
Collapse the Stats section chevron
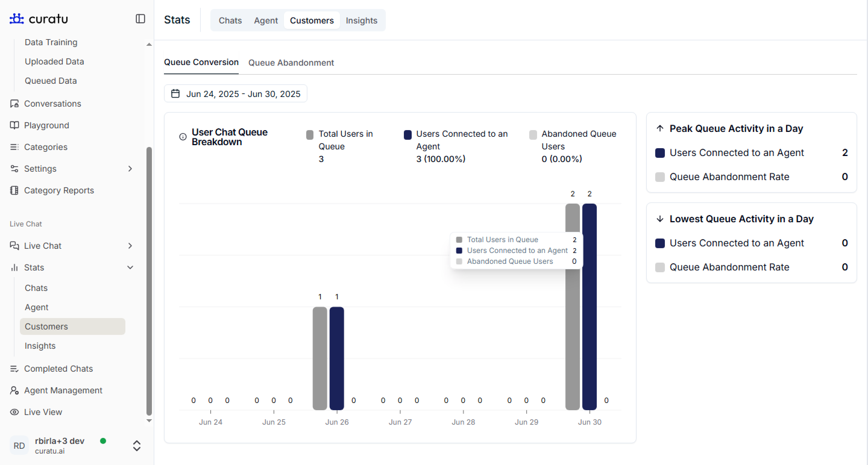click(x=131, y=267)
